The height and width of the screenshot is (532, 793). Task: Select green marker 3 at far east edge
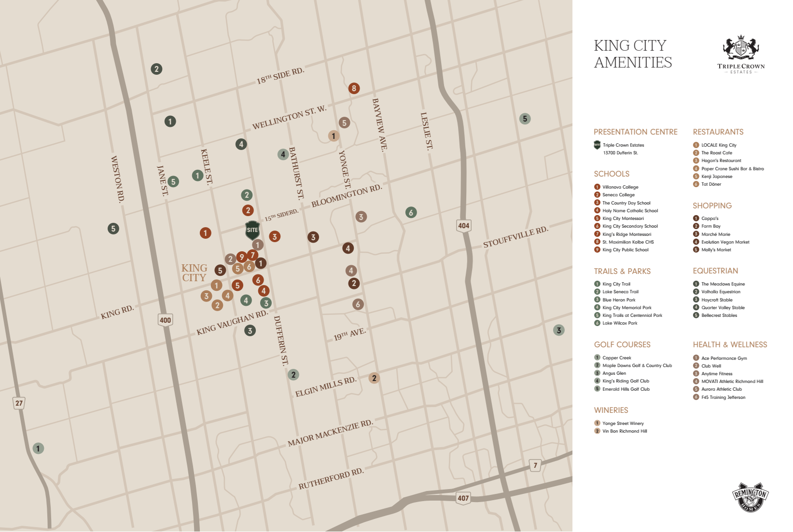coord(559,330)
